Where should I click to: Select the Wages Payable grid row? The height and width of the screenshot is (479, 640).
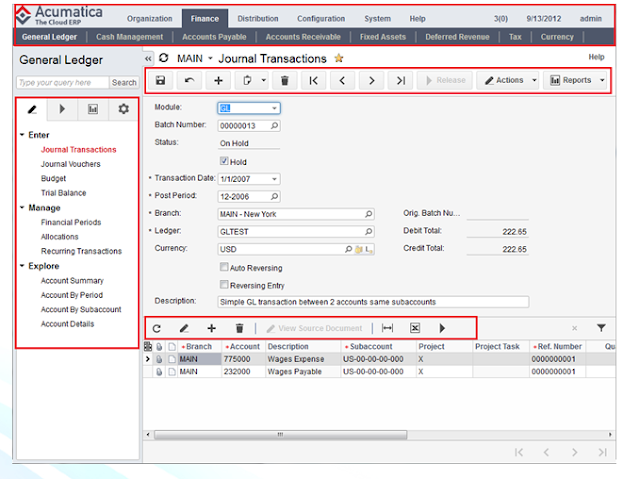[x=379, y=372]
